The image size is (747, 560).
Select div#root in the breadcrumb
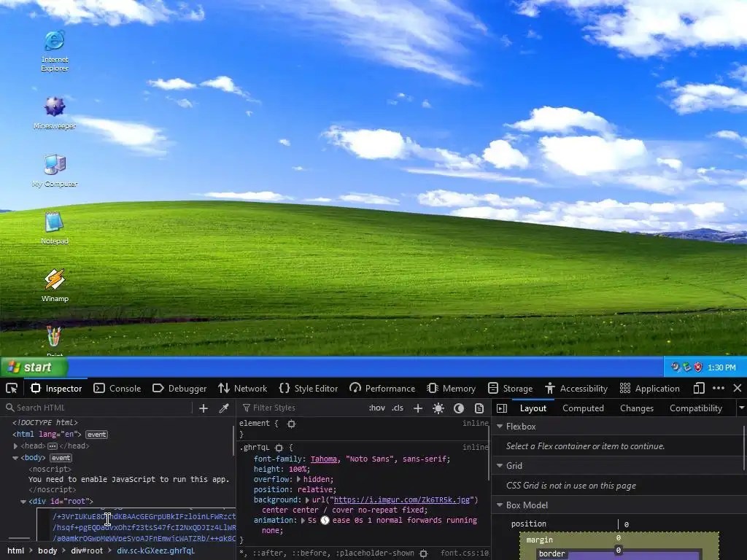(87, 551)
